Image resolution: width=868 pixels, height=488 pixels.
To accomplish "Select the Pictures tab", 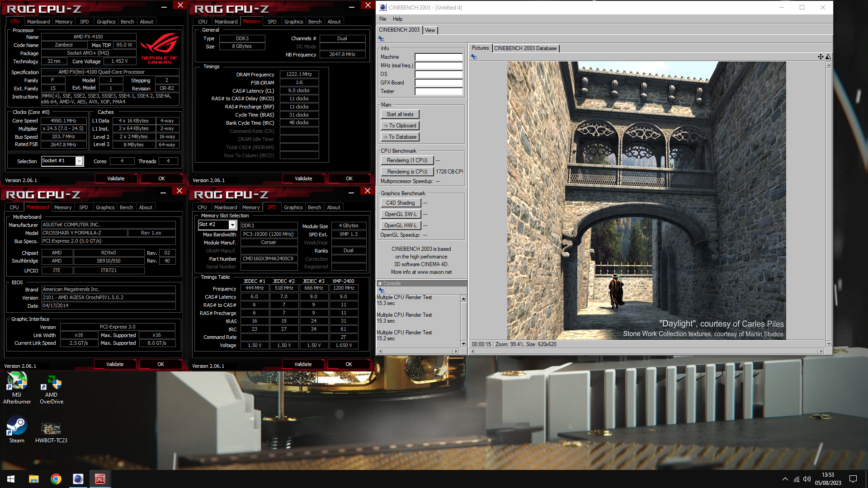I will click(480, 48).
